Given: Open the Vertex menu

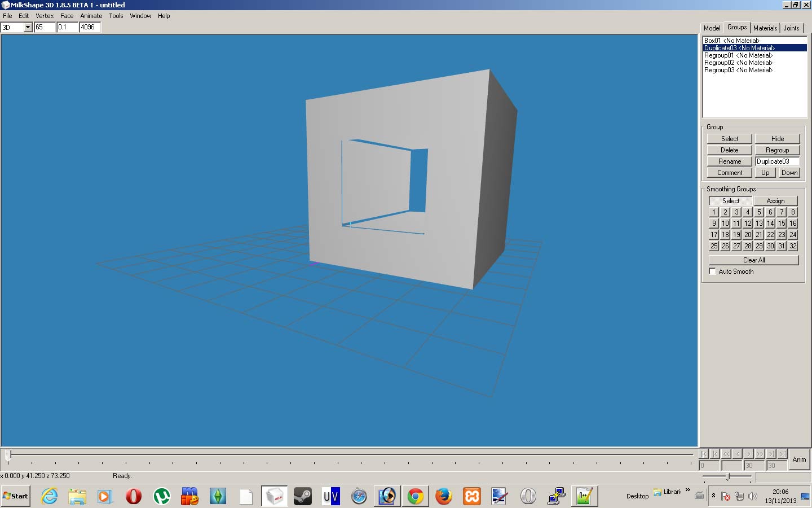Looking at the screenshot, I should (45, 16).
